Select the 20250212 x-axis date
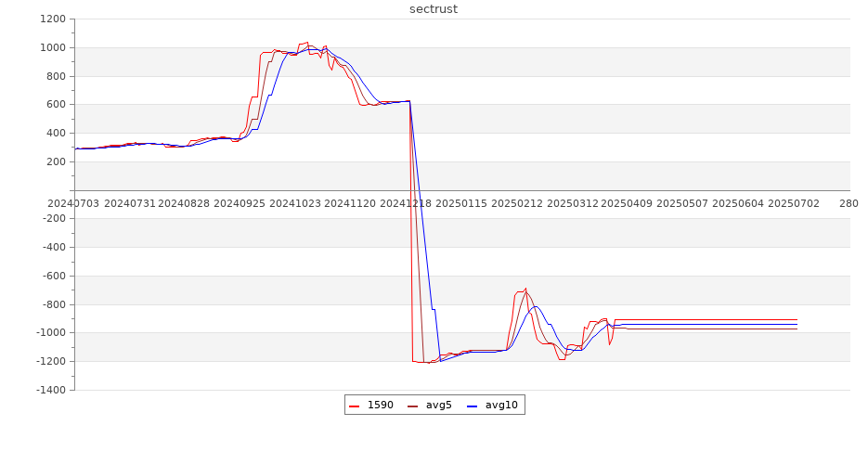The height and width of the screenshot is (464, 868). point(517,203)
